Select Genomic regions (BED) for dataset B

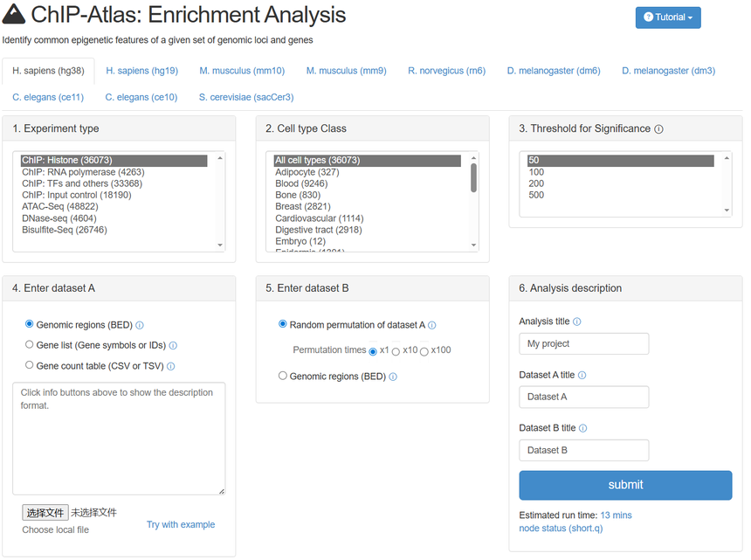pos(283,376)
